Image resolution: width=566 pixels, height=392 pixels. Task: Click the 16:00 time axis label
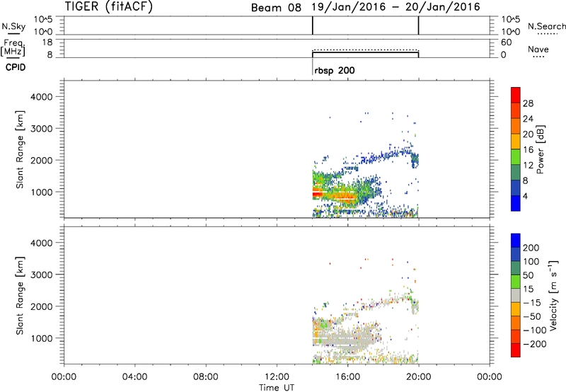coord(347,377)
